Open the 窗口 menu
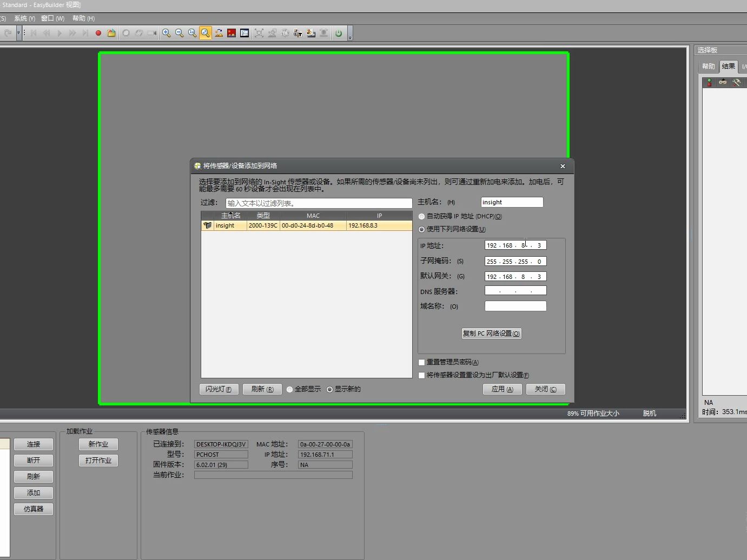 pos(52,18)
